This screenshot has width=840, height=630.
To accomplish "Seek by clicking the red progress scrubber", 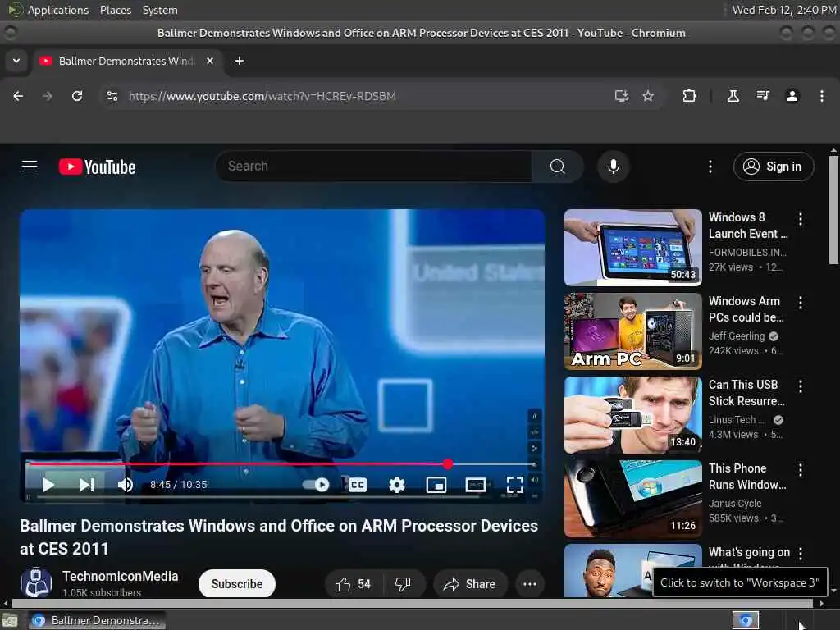I will [448, 464].
